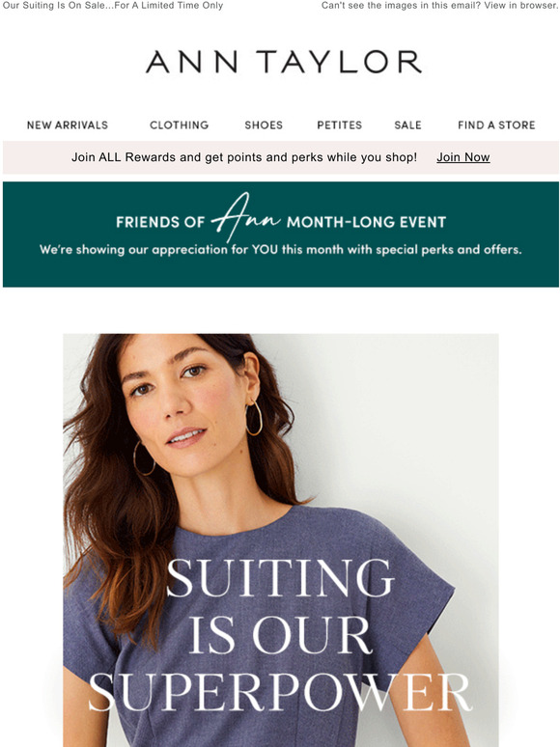
Task: Go to the Clothing category
Action: pyautogui.click(x=180, y=125)
